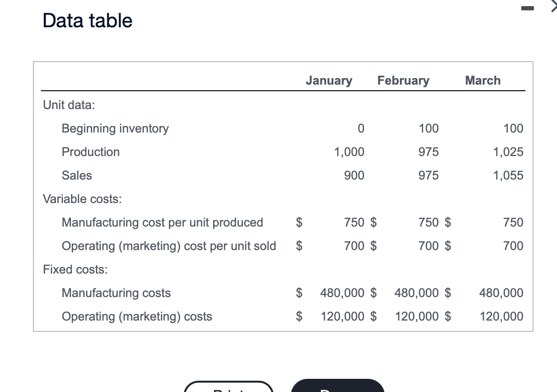The height and width of the screenshot is (392, 557).
Task: Click the January column header
Action: [x=329, y=80]
